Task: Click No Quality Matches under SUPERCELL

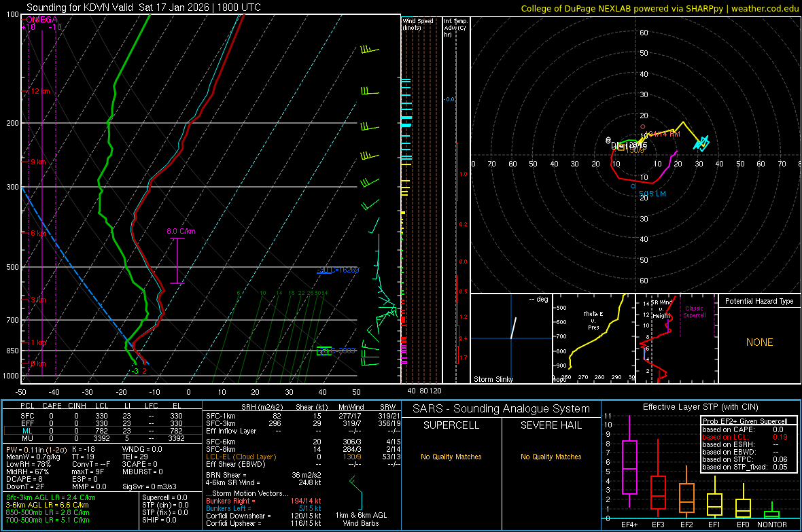Action: [451, 457]
